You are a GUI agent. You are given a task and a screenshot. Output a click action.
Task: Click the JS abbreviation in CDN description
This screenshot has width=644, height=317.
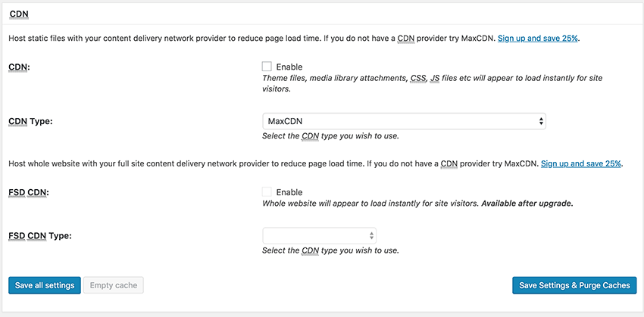point(435,78)
